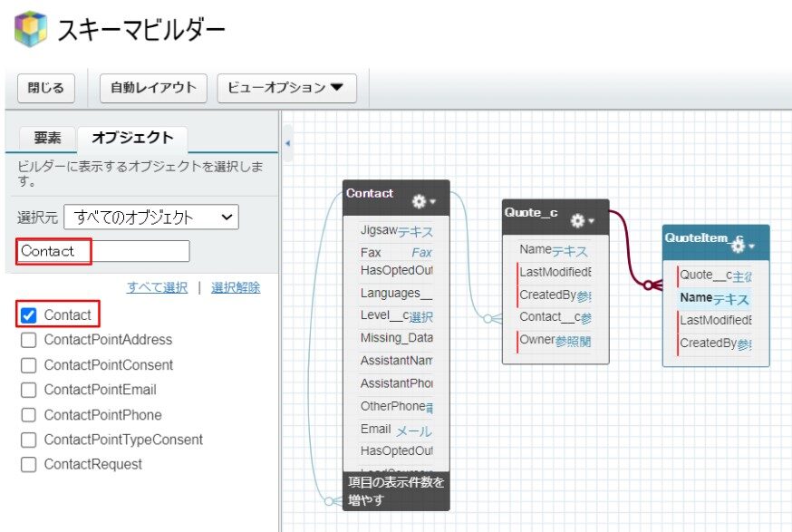Click the Quote__c field in QuoteItem__c
Viewport: 792px width, 532px height.
tap(715, 276)
